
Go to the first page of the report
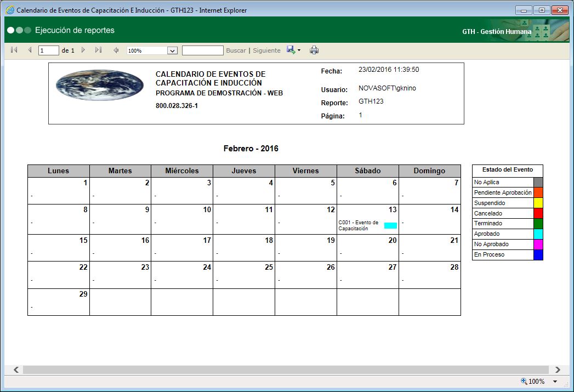(13, 50)
